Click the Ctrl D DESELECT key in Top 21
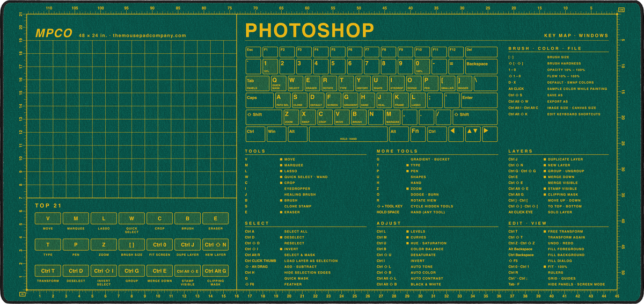 click(76, 271)
